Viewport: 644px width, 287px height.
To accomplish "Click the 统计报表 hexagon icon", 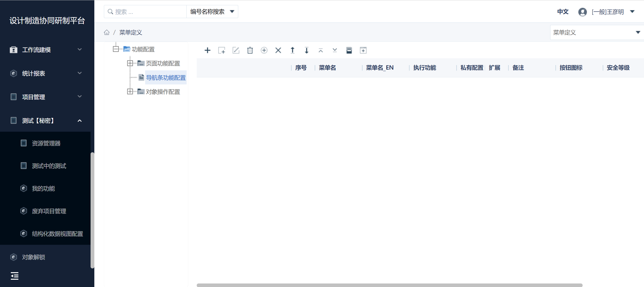I will 14,73.
